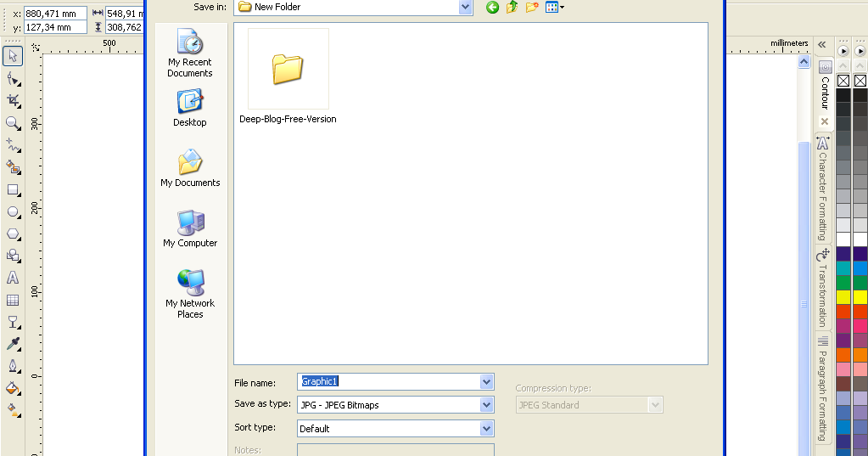Image resolution: width=868 pixels, height=456 pixels.
Task: Open My Recent Documents place
Action: tap(190, 53)
